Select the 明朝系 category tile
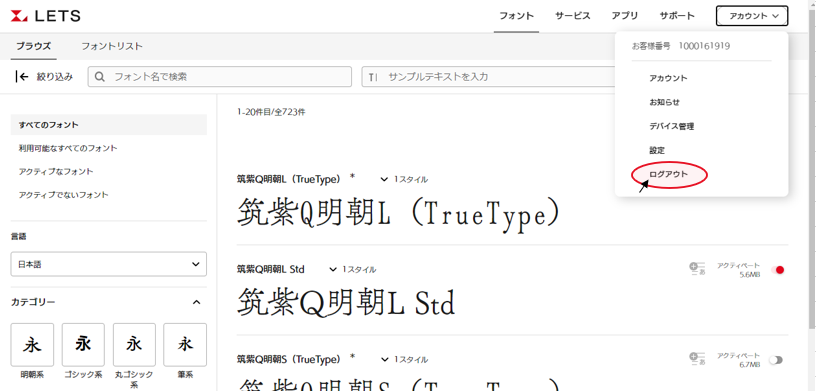The image size is (816, 391). point(32,345)
